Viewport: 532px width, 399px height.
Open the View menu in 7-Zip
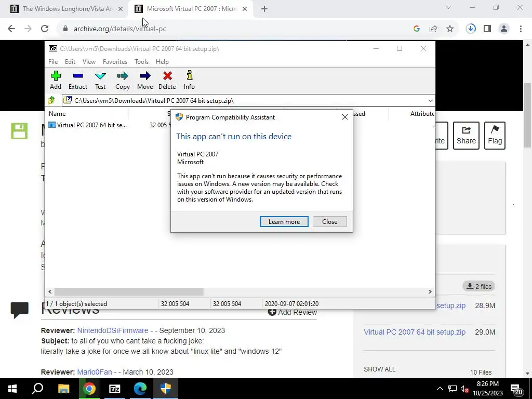(89, 62)
